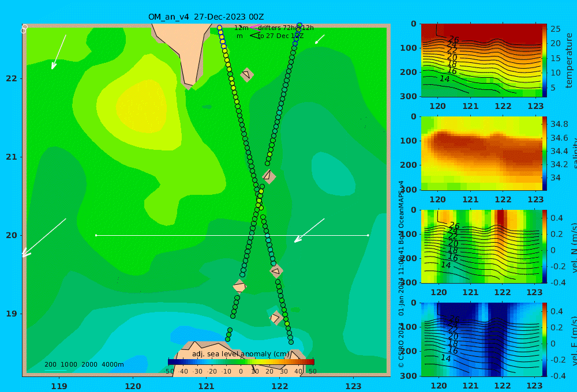Viewport: 577px width, 392px height.
Task: Click the 'temperature' axis label
Action: click(x=569, y=61)
